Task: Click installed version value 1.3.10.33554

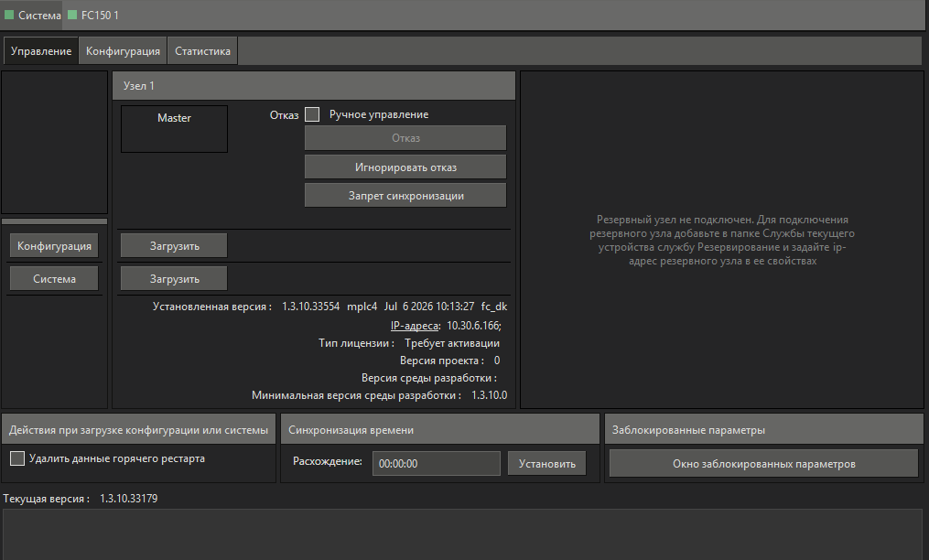Action: (310, 307)
